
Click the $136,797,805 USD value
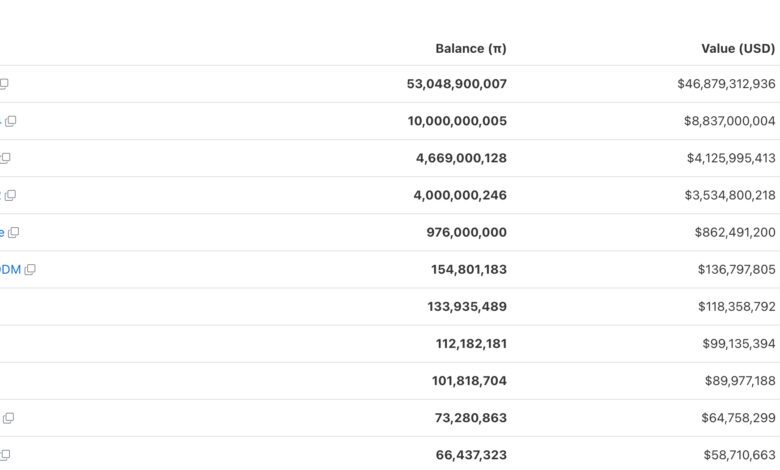pyautogui.click(x=736, y=269)
